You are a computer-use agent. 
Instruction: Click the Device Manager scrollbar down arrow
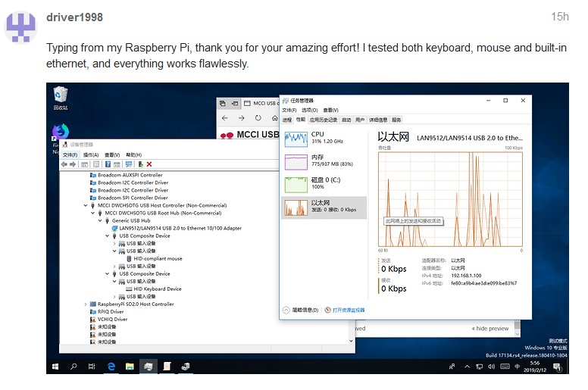click(351, 341)
